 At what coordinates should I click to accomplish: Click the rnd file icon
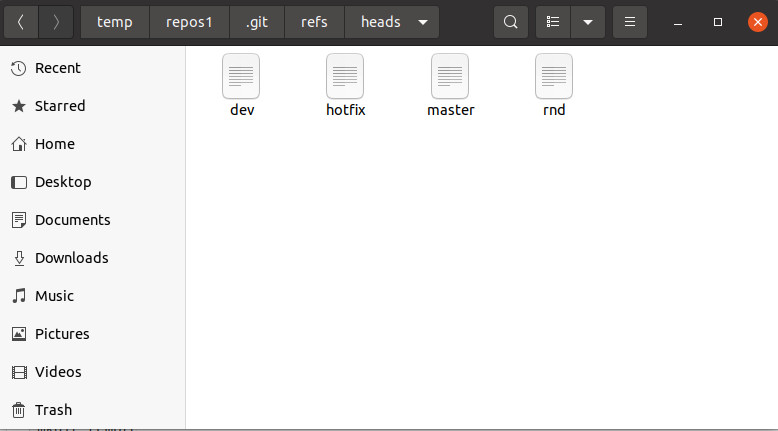pos(554,77)
